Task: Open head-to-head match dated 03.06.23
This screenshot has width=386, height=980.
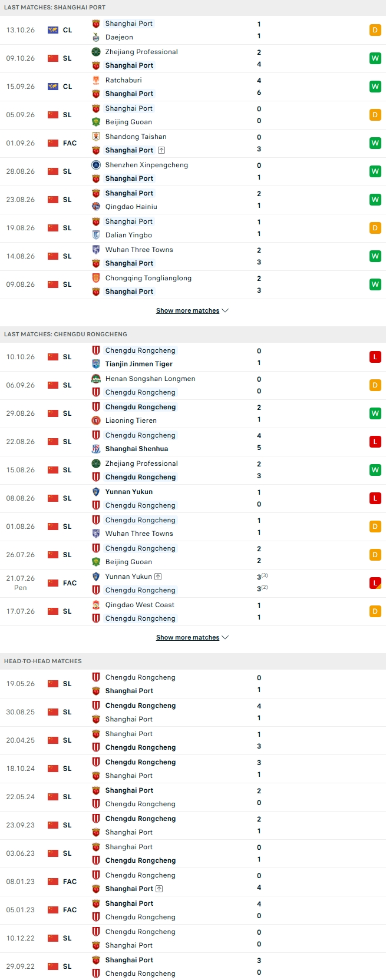Action: tap(193, 853)
